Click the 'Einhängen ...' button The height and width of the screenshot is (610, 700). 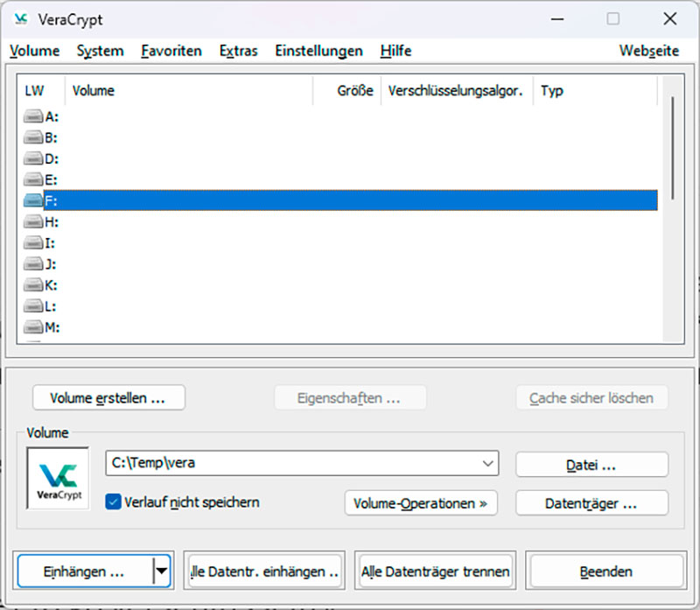tap(85, 571)
